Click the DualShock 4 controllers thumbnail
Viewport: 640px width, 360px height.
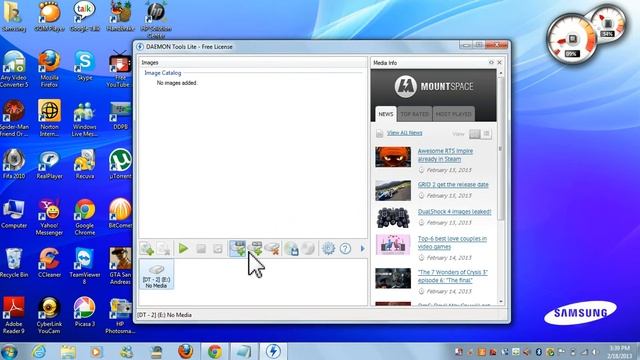pos(393,218)
